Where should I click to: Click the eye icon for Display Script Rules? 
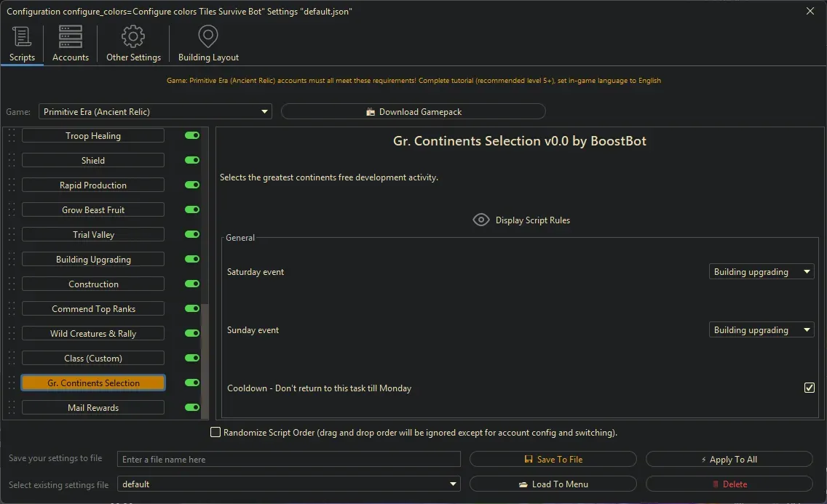(x=481, y=220)
